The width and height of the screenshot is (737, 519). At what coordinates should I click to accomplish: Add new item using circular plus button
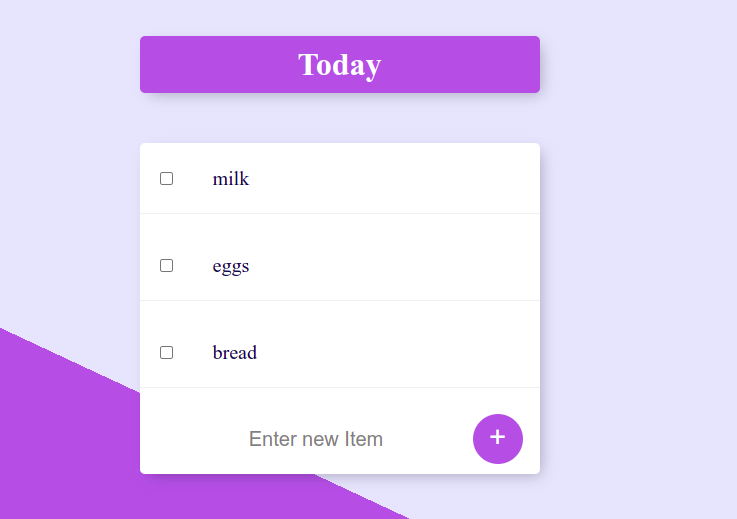click(x=498, y=439)
